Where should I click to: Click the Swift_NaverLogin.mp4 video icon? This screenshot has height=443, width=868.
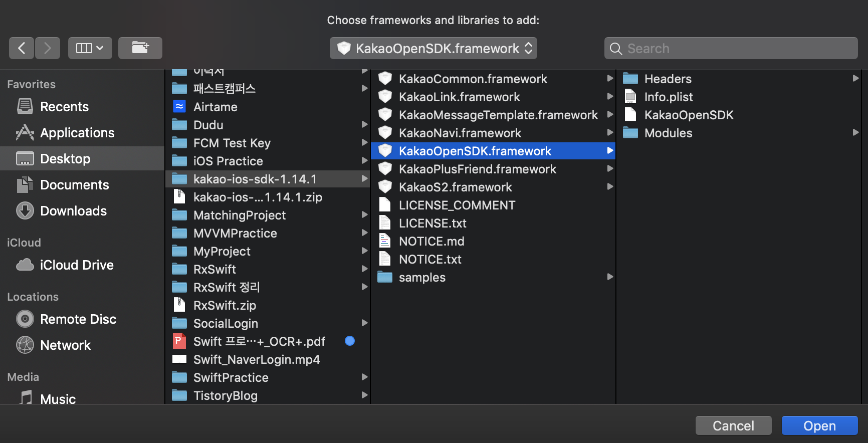tap(179, 359)
